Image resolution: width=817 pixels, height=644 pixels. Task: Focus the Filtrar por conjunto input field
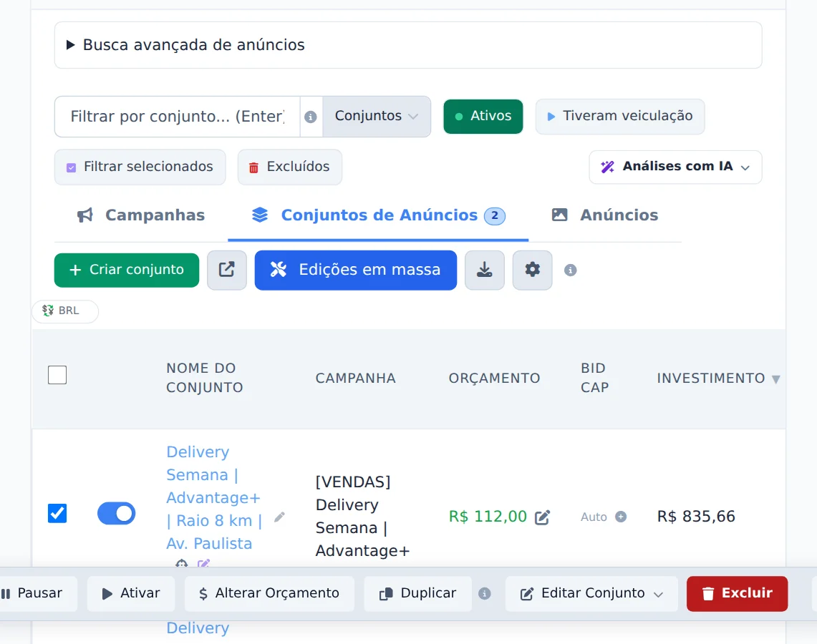click(177, 116)
